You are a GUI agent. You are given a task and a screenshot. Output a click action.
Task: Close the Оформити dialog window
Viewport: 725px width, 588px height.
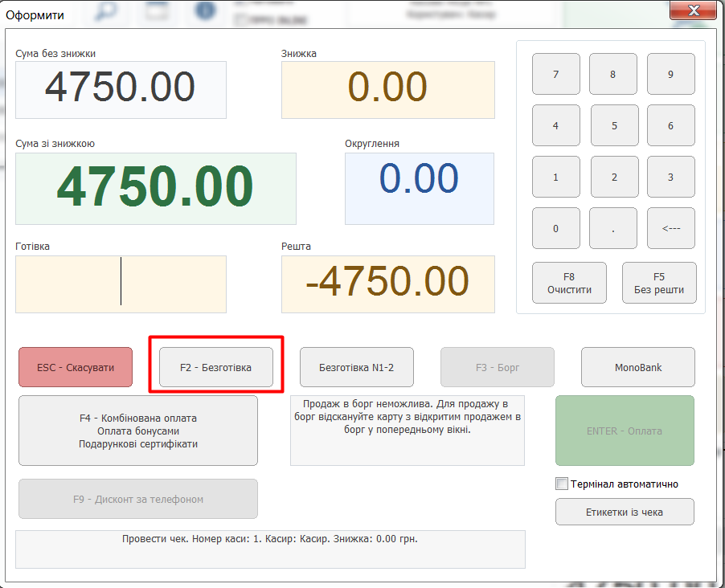point(693,10)
